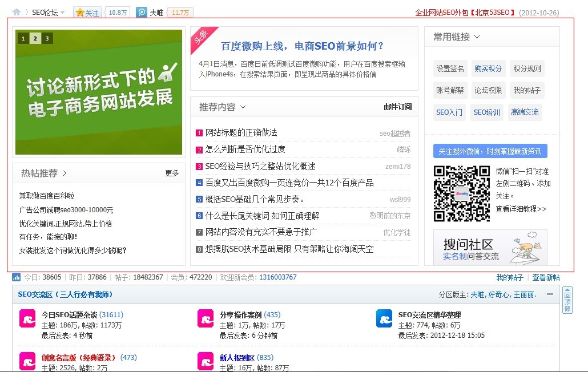This screenshot has height=372, width=588.
Task: Open post 女装批发这个词做优化得多少钱呢?
Action: click(73, 250)
